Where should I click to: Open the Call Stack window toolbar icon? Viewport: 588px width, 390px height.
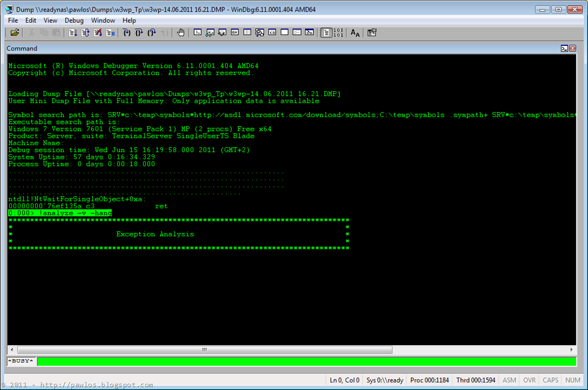[x=260, y=33]
